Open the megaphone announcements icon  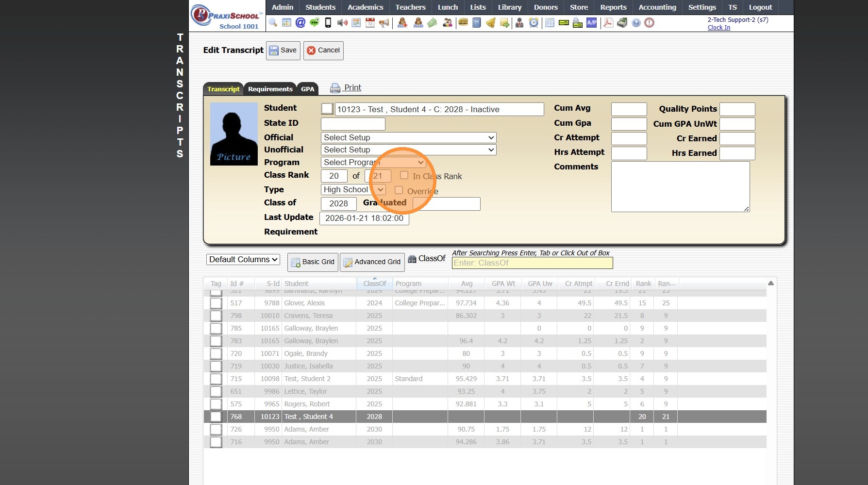coord(384,23)
